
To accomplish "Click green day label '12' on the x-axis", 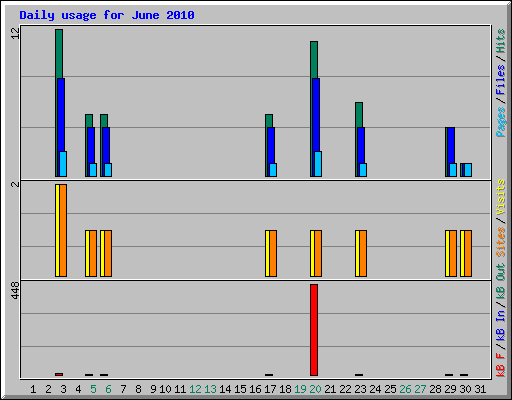I will 195,389.
